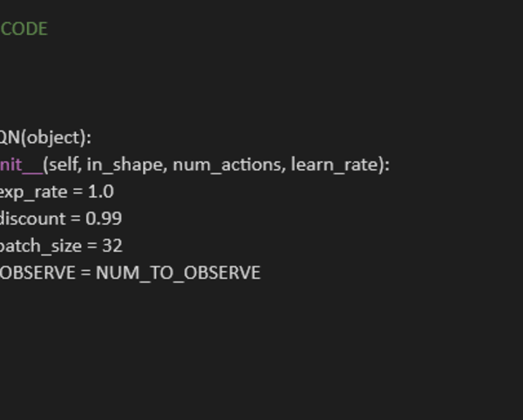This screenshot has width=523, height=420.
Task: Click the value 32
Action: click(112, 246)
